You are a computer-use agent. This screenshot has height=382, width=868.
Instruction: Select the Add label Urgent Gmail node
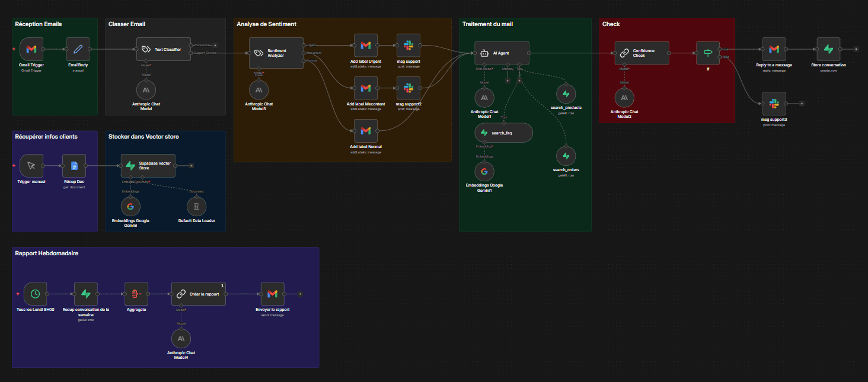[x=366, y=44]
